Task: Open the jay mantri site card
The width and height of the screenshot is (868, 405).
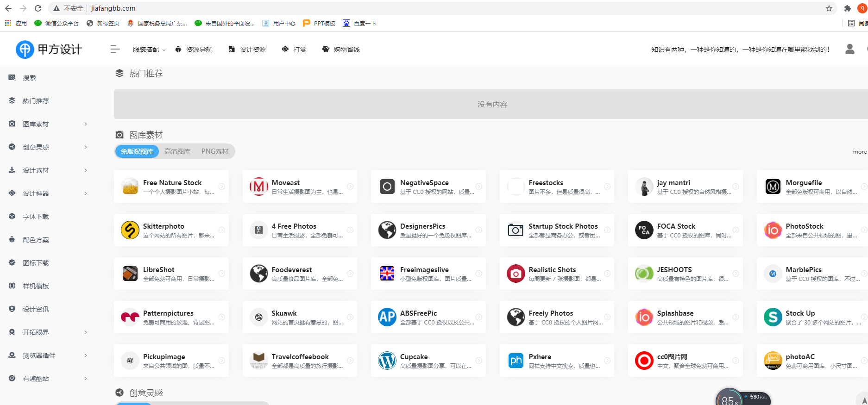Action: (686, 187)
